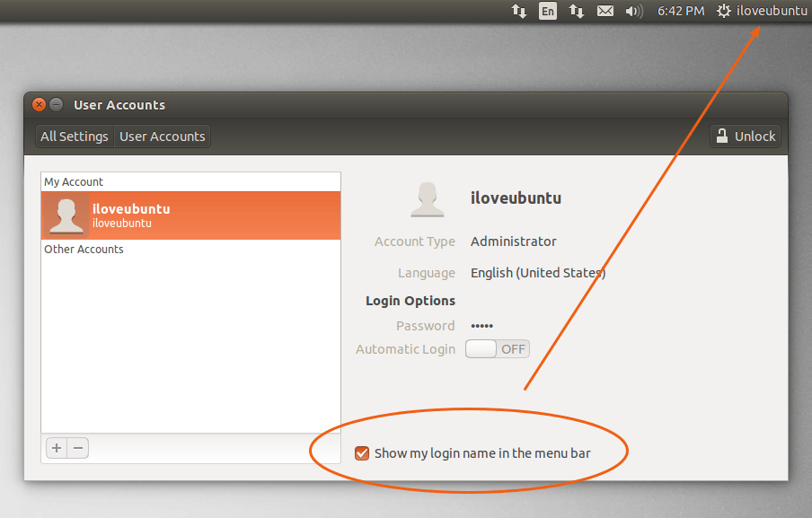Open the 6:42 PM clock menu
812x518 pixels.
(x=680, y=12)
